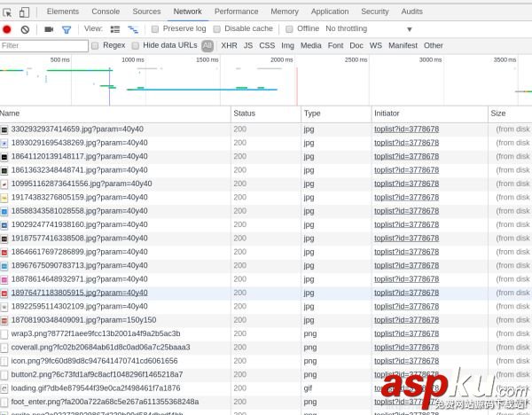
Task: Show overview waterfall view icon
Action: (x=133, y=29)
